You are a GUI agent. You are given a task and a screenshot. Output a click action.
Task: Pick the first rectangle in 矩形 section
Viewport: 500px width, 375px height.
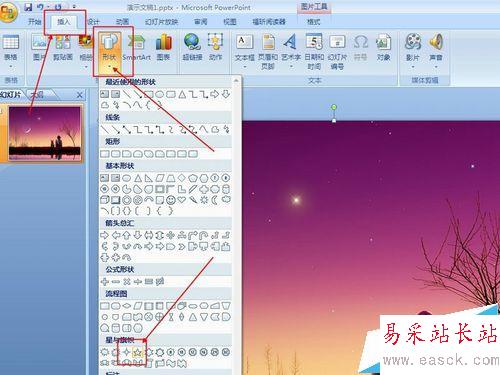coord(105,154)
